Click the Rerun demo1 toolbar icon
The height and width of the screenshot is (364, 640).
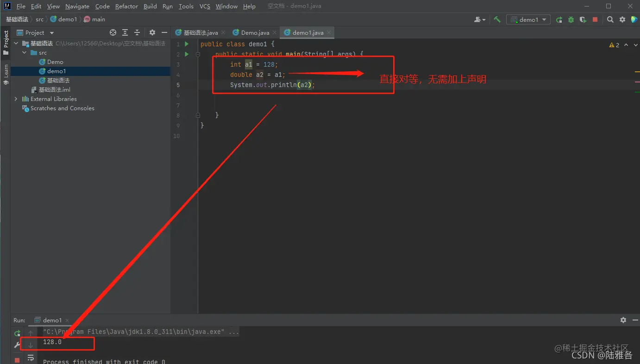click(x=559, y=19)
